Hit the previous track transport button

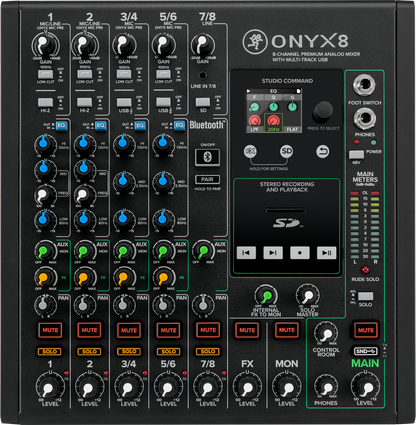click(246, 253)
